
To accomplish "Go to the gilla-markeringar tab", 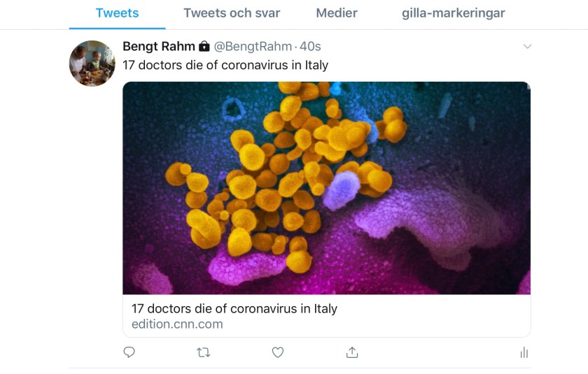I will click(x=453, y=13).
